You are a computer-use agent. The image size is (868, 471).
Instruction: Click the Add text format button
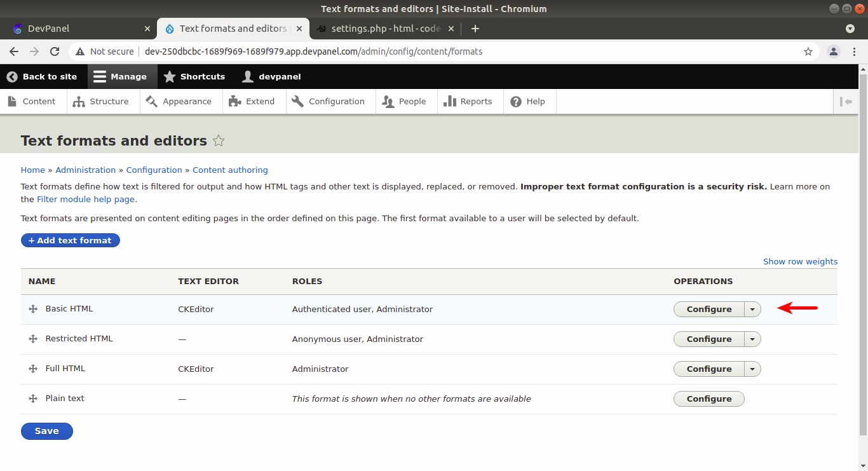(x=70, y=240)
